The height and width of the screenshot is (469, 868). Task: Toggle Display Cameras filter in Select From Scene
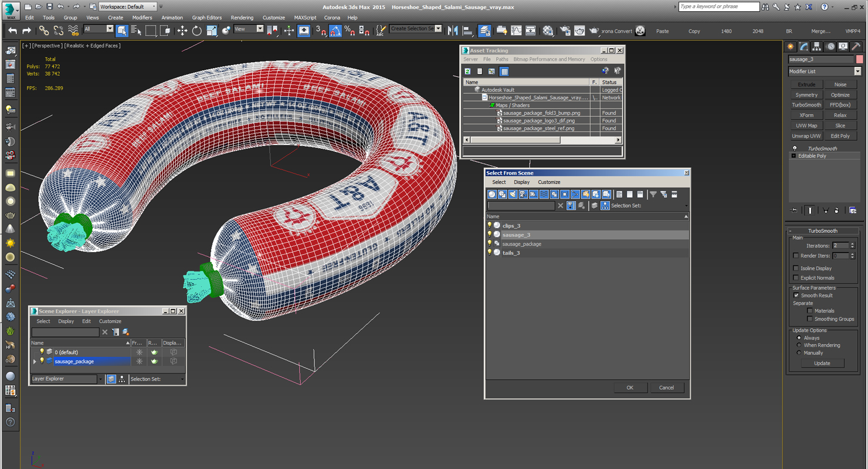click(x=523, y=194)
